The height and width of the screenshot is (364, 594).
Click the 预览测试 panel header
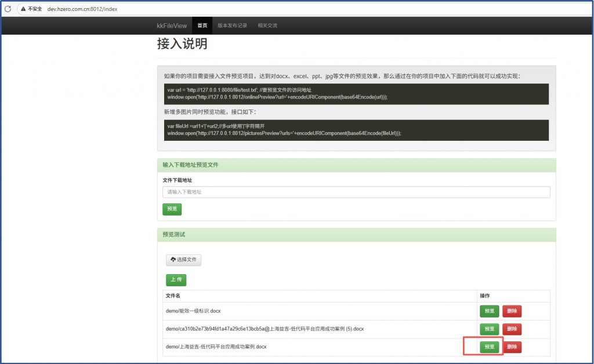coord(356,235)
